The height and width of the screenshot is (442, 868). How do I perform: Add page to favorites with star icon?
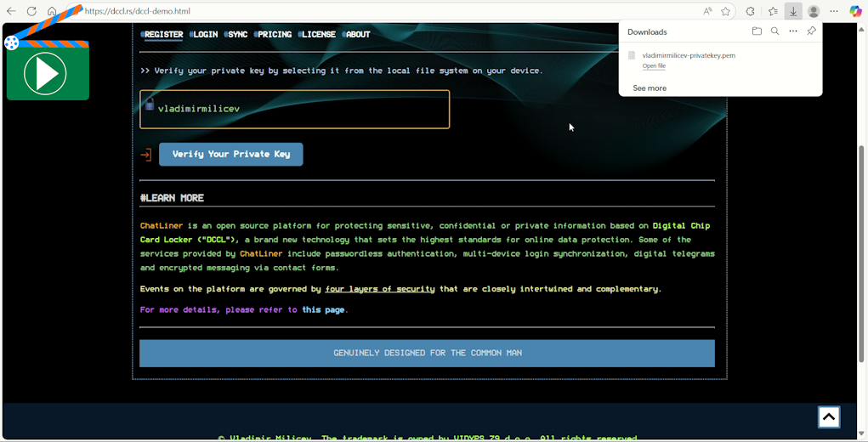726,11
